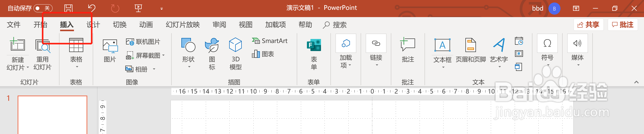
Task: Click the 新建幻灯片 icon
Action: coord(17,45)
